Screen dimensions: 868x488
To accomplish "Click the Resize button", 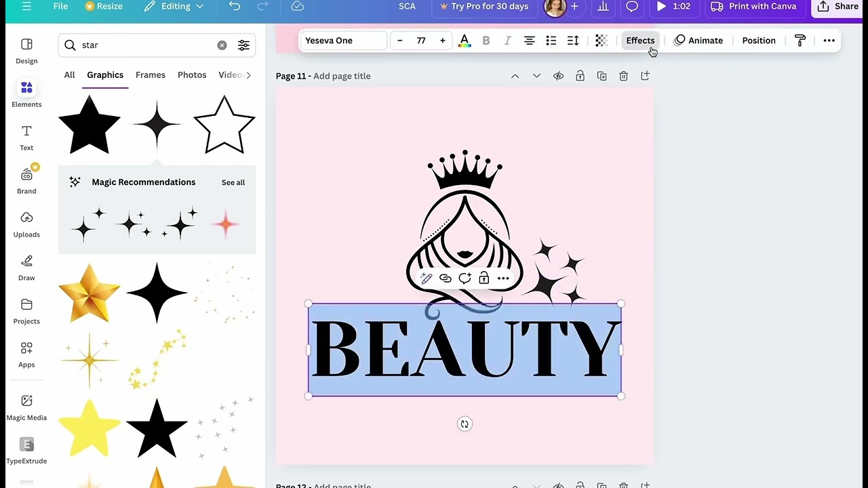I will coord(104,6).
